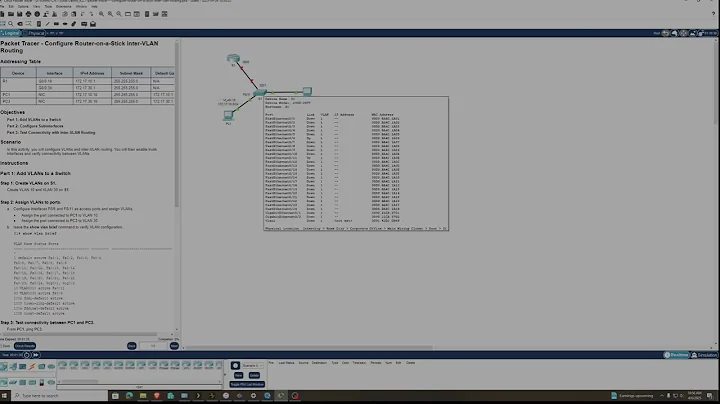720x404 pixels.
Task: Click the "Addressing Table" heading
Action: pos(21,62)
